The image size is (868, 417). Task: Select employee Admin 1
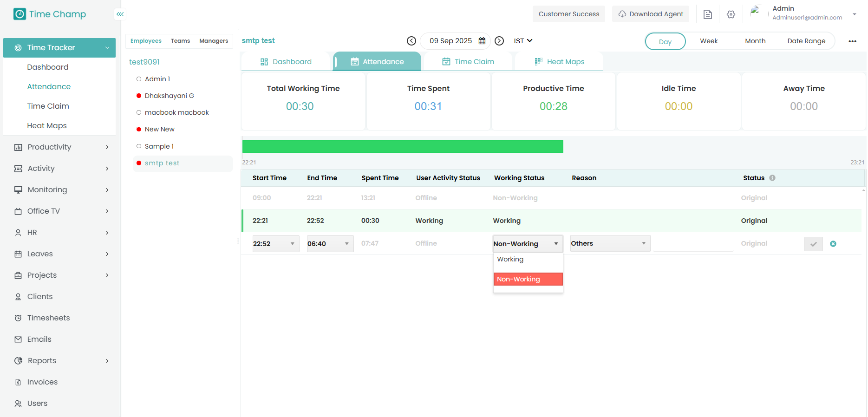157,79
